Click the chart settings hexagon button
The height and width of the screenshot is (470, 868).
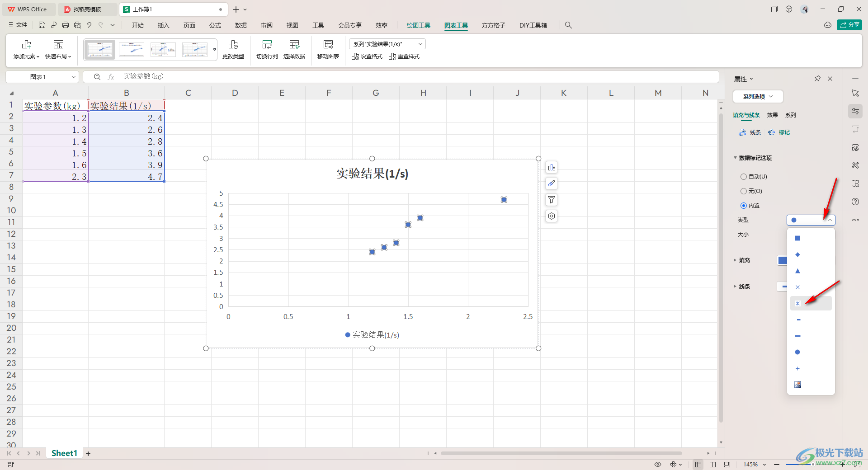point(552,216)
